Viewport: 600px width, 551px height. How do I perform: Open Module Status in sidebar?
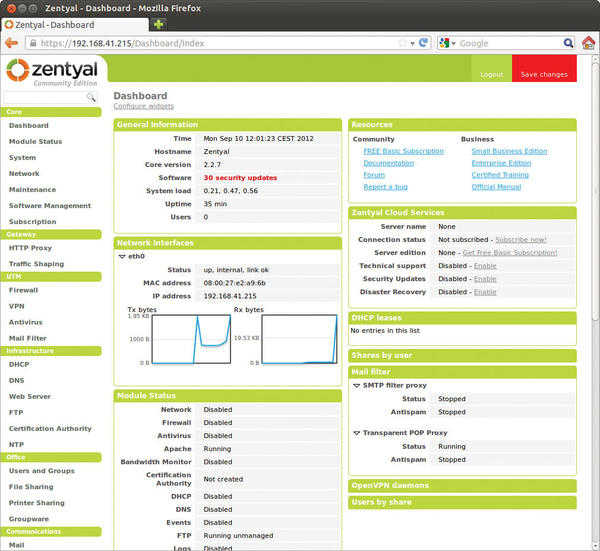click(35, 142)
